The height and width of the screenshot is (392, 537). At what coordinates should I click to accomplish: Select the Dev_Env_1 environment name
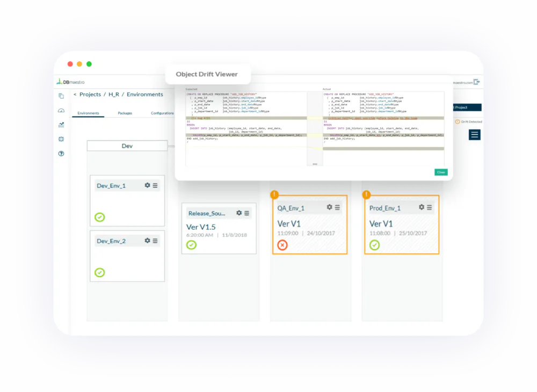click(x=111, y=186)
